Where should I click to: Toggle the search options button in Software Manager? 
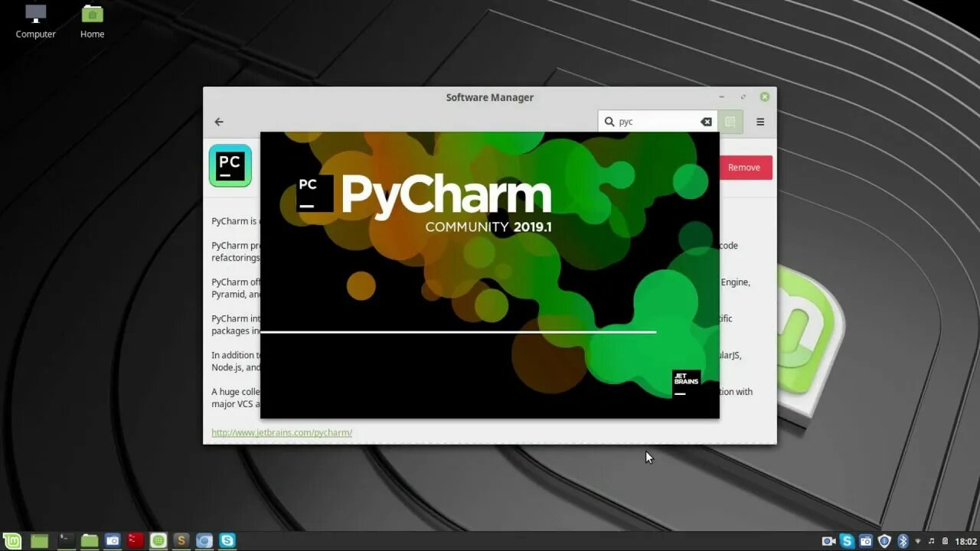(730, 122)
